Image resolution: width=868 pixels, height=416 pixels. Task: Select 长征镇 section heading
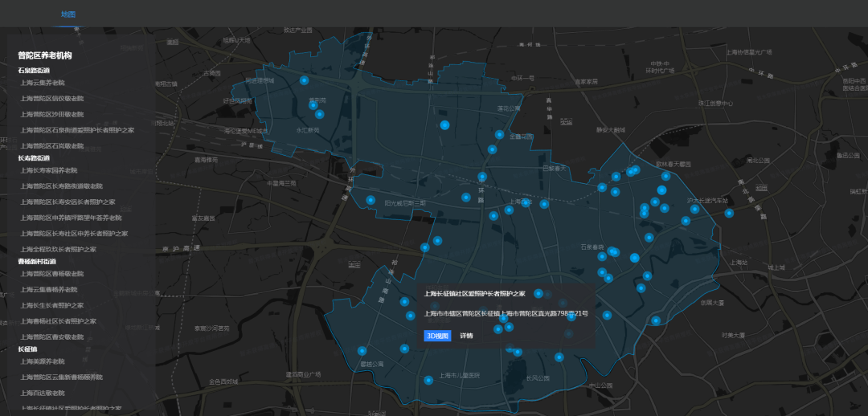(28, 349)
